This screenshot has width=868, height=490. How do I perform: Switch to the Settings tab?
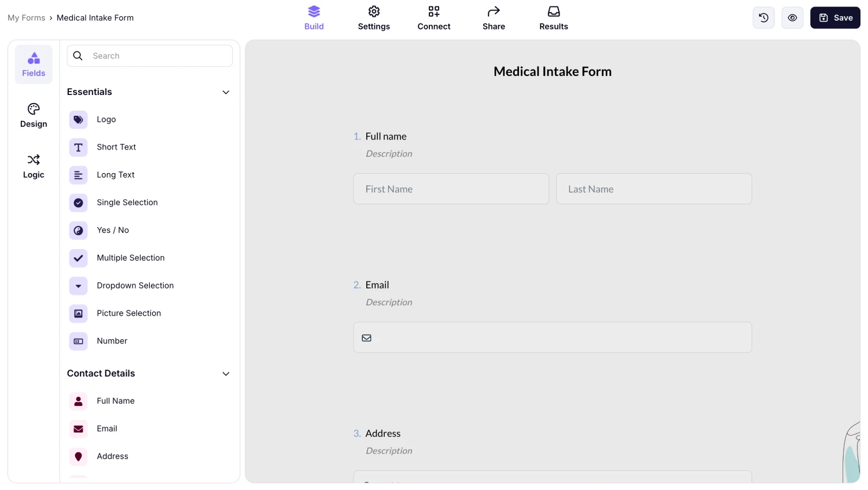374,17
